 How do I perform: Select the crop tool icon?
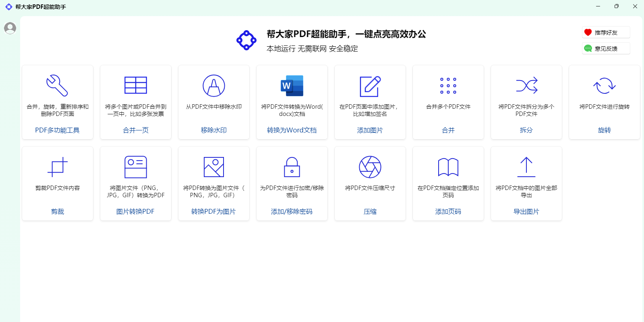tap(57, 167)
